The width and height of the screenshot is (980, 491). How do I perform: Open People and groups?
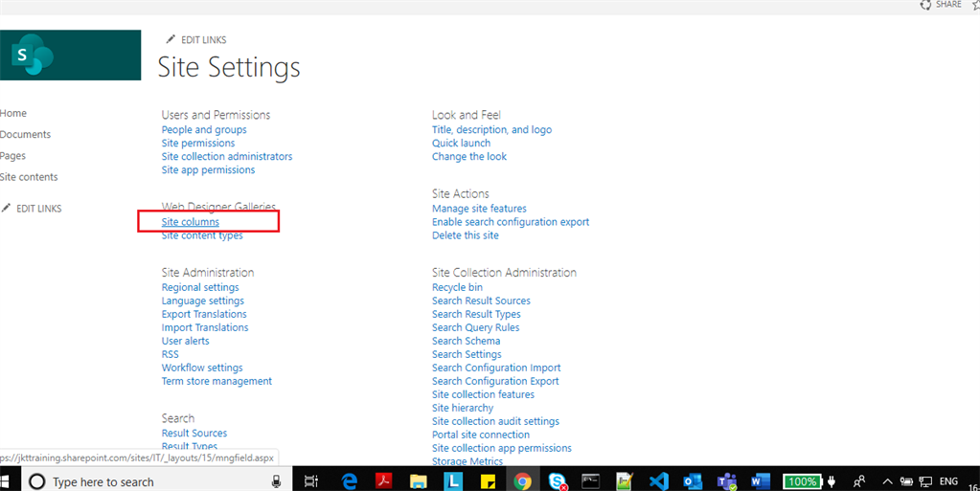(204, 130)
